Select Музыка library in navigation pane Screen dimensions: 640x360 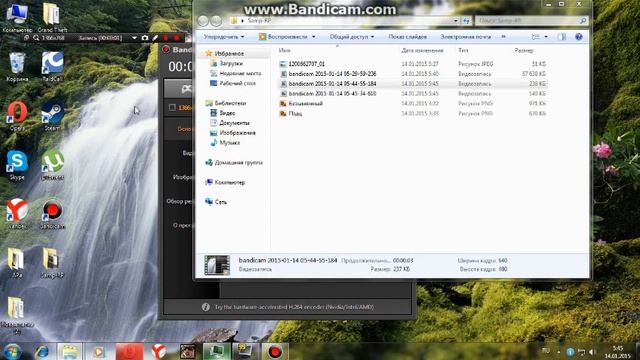(x=229, y=142)
